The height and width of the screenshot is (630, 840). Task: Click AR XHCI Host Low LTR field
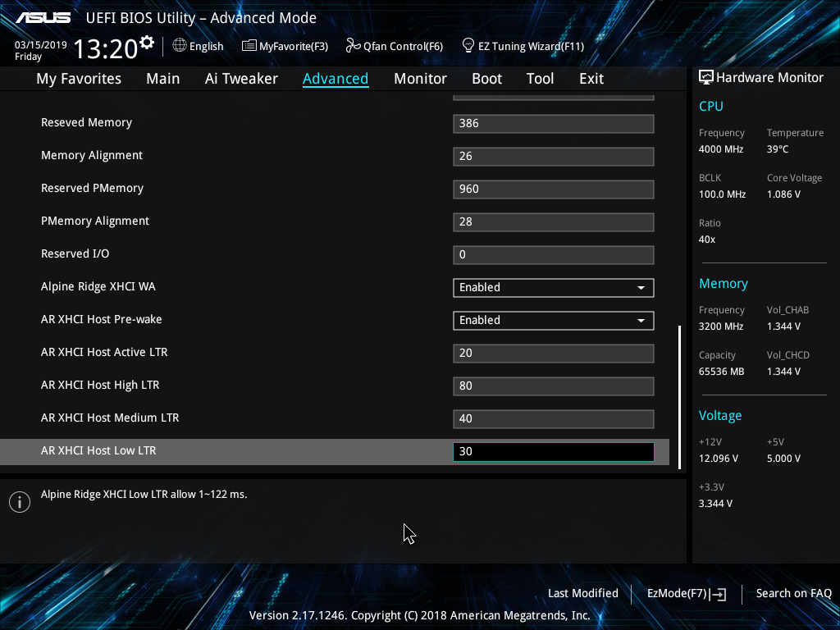pos(554,452)
